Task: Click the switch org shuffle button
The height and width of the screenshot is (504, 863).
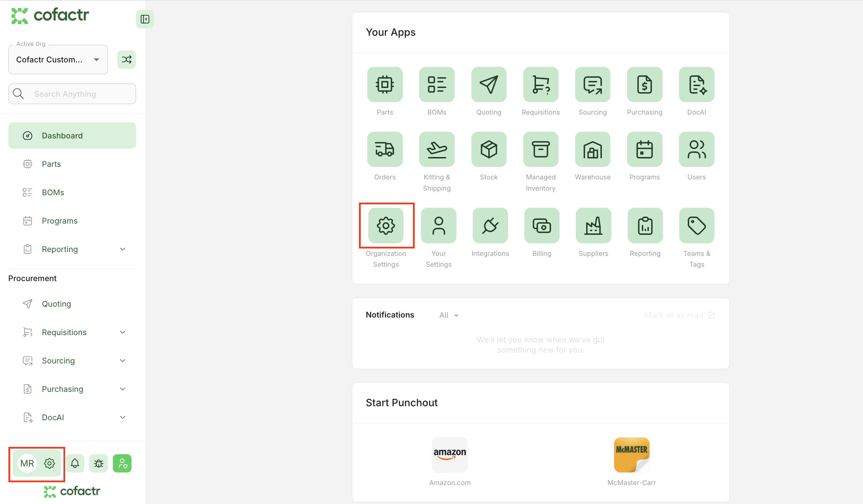Action: (126, 60)
